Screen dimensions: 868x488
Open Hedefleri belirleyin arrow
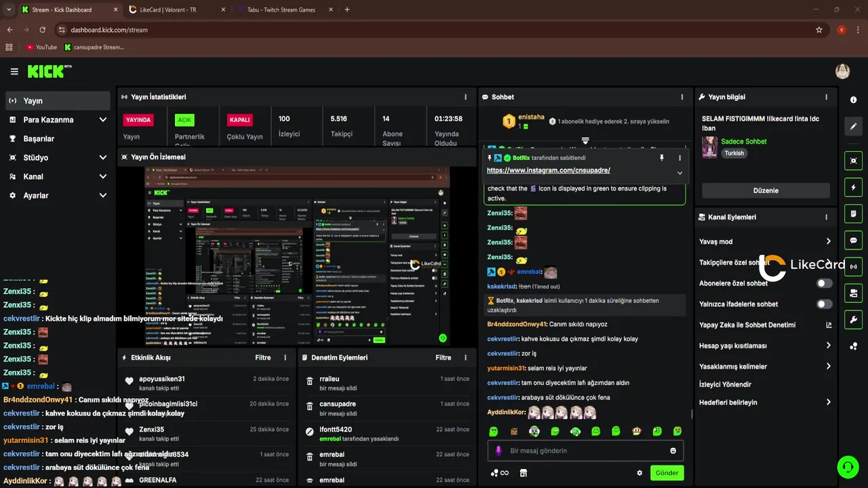tap(828, 402)
